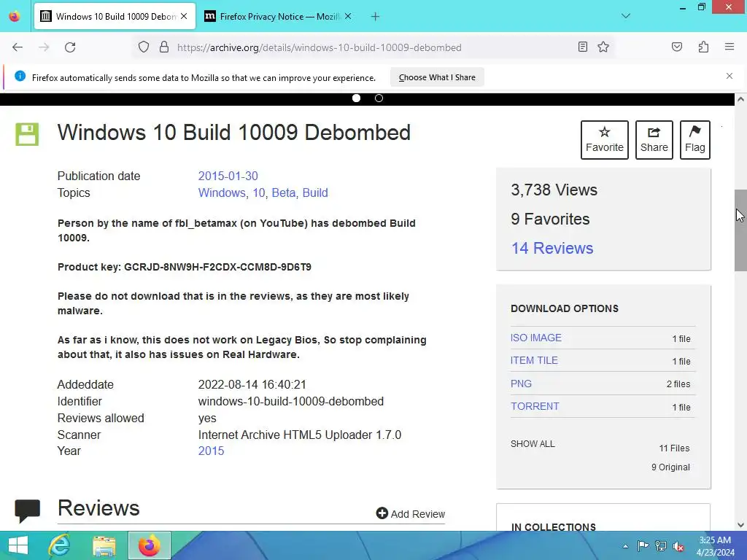
Task: Select the second carousel dot
Action: 379,98
